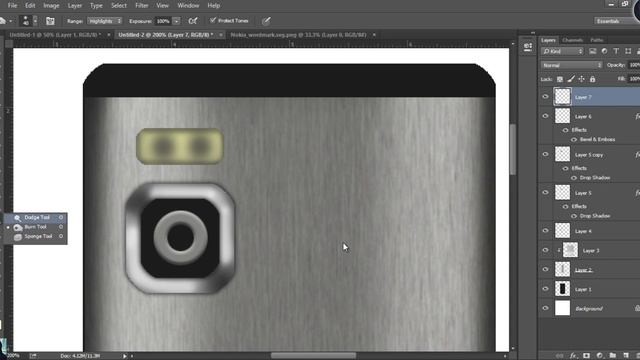Open the collapsed Properties panel icon

pos(527,47)
